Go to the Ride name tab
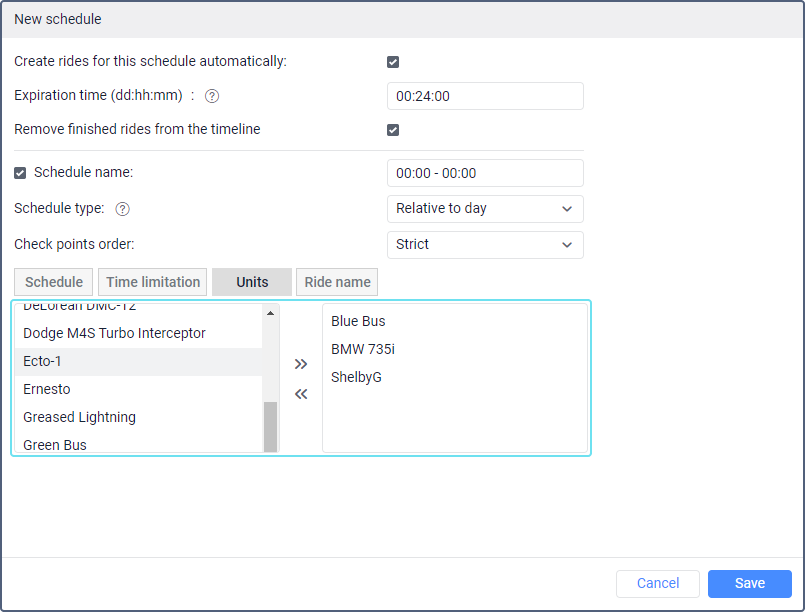 (x=337, y=282)
